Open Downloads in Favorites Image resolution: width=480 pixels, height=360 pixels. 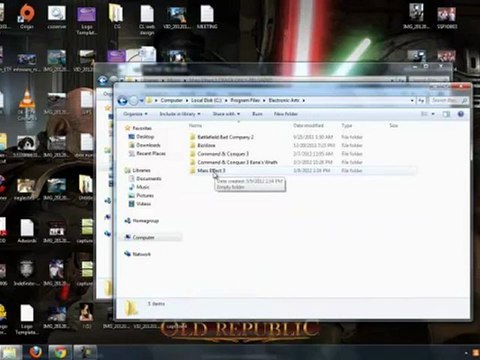(148, 145)
